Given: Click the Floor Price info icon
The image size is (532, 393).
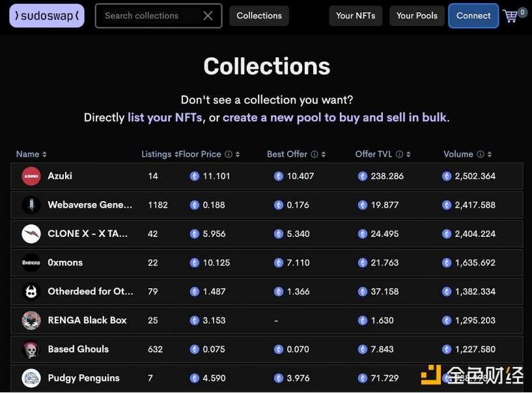Looking at the screenshot, I should click(x=229, y=154).
